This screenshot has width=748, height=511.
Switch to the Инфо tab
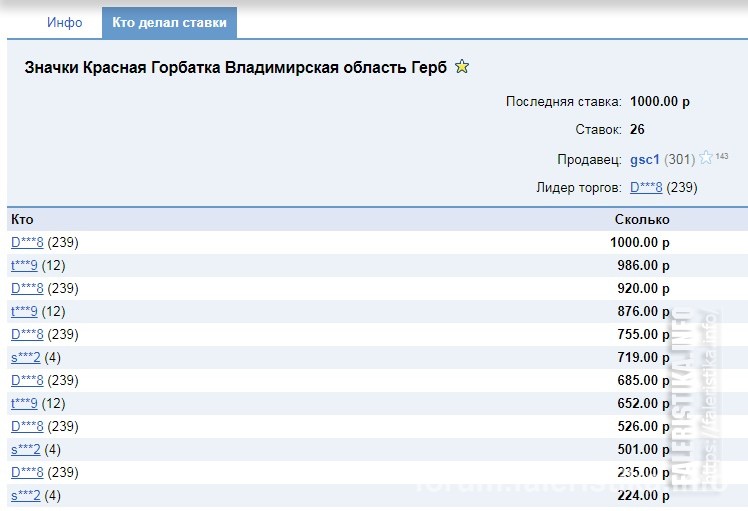[x=64, y=22]
